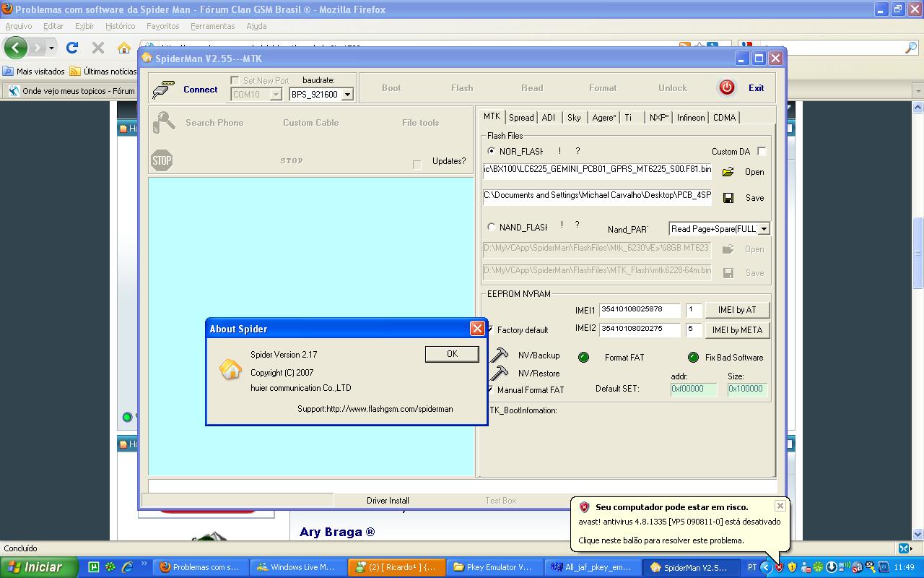Click NOR flash Save floppy disk icon

pos(728,198)
